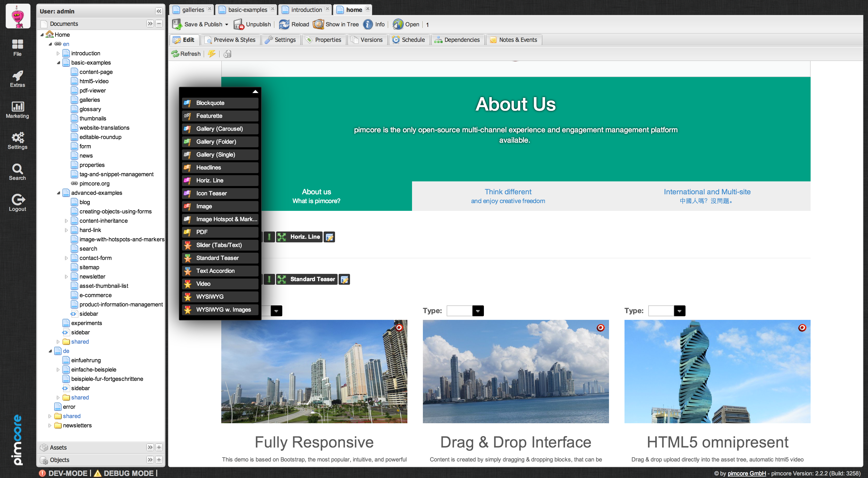Click the lightning bolt highlight icon

[x=212, y=54]
